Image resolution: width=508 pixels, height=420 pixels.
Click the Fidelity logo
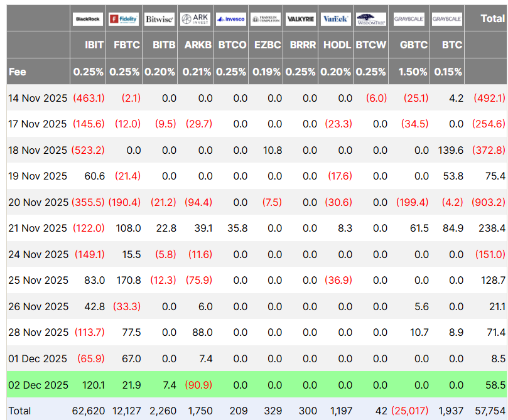124,19
